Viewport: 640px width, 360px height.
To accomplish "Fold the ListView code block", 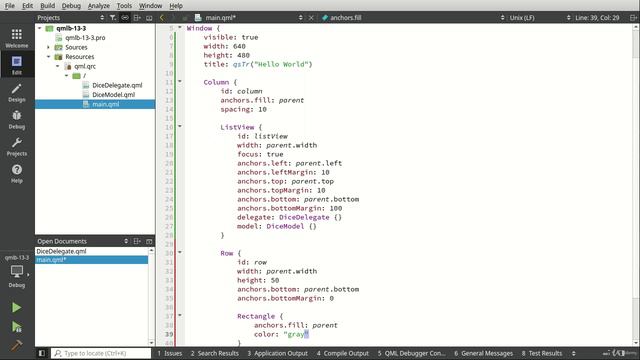I will click(x=180, y=126).
